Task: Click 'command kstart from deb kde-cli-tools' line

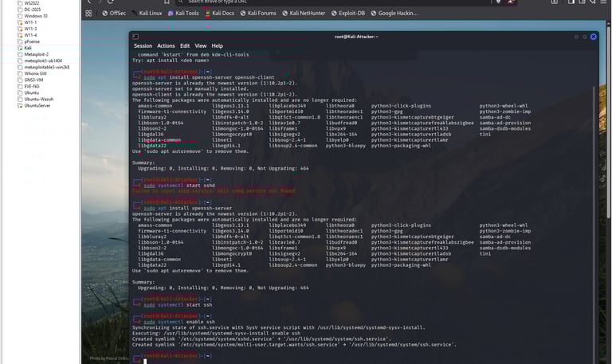Action: point(193,55)
